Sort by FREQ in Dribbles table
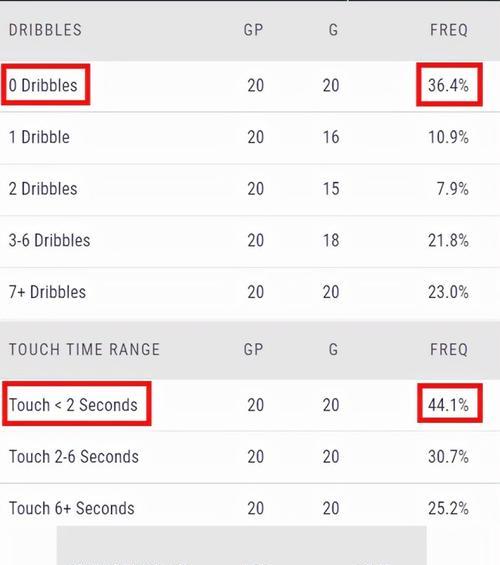Image resolution: width=500 pixels, height=565 pixels. (449, 30)
